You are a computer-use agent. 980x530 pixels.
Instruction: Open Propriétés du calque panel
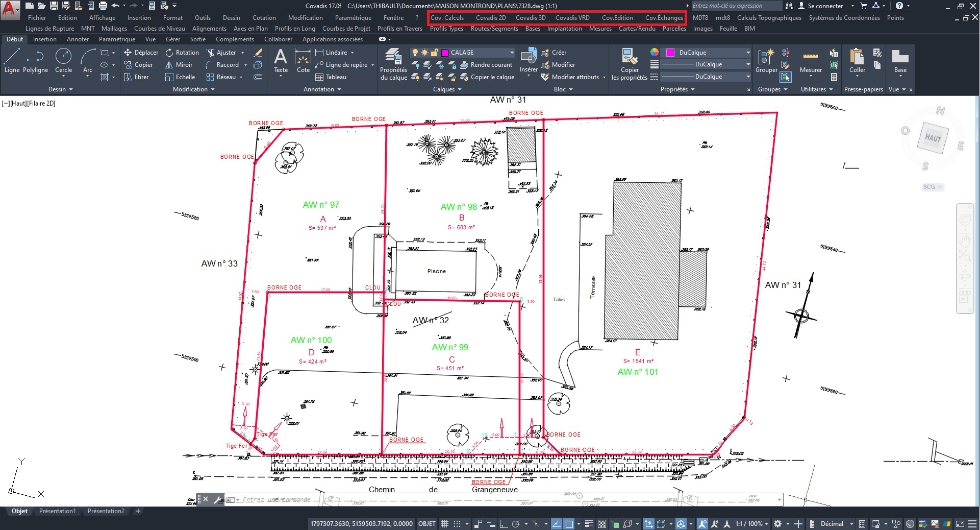pos(393,64)
